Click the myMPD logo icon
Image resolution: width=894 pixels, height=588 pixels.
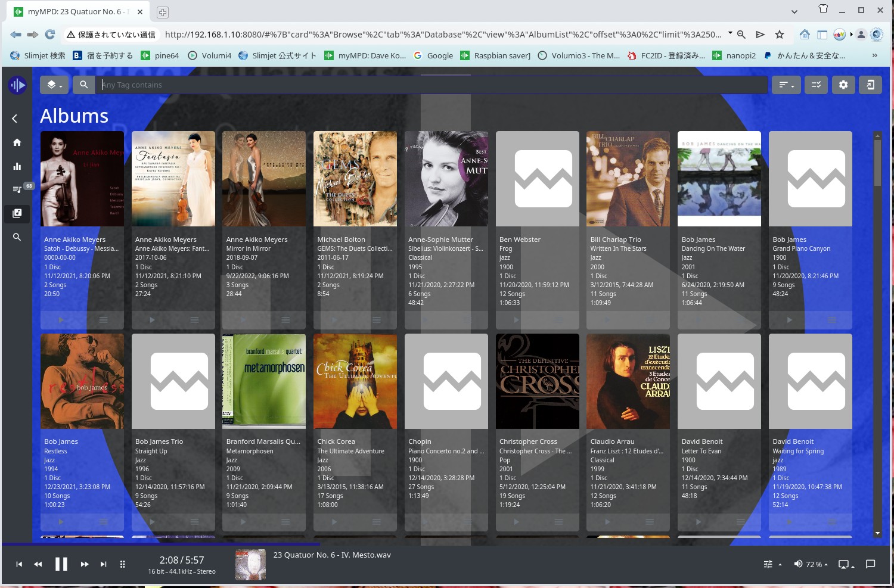click(x=17, y=85)
